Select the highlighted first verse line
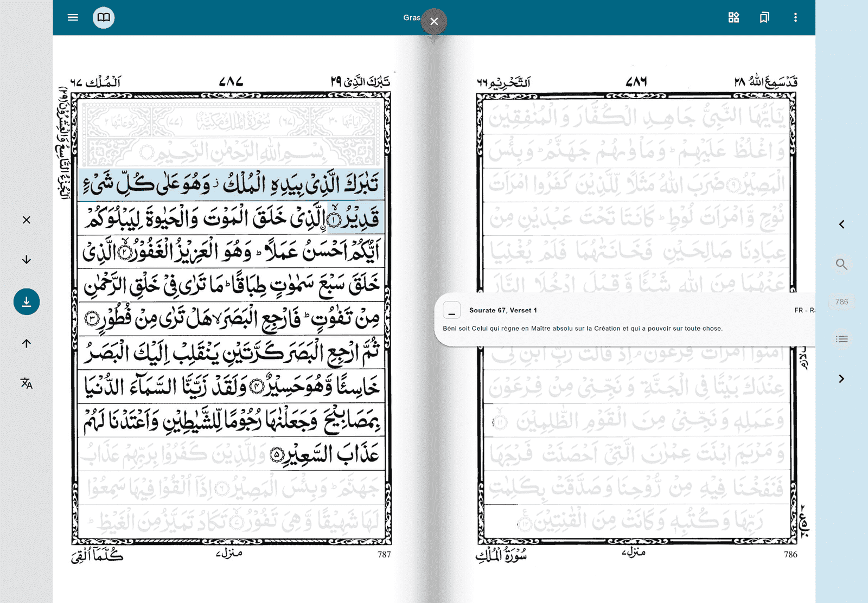 [232, 184]
